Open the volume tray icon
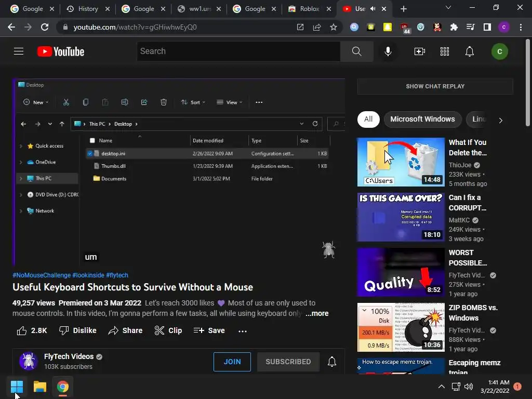Viewport: 532px width, 399px height. [x=469, y=387]
